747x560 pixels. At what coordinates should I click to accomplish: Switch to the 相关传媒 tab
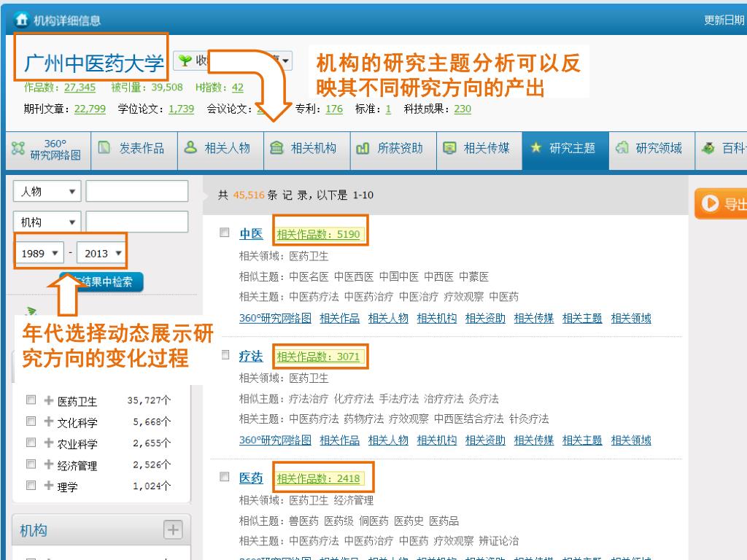[x=480, y=149]
